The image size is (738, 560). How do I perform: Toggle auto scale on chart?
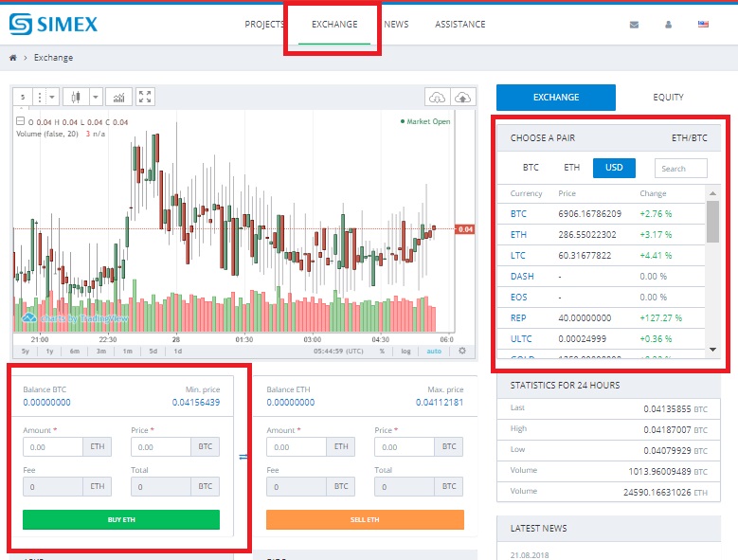coord(434,351)
